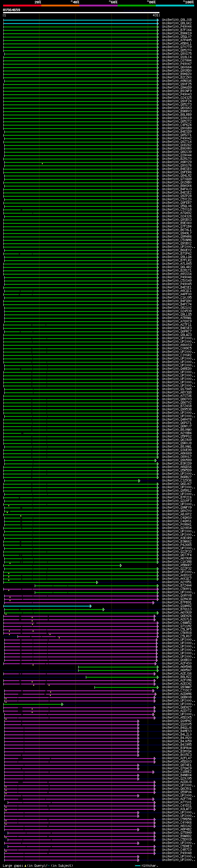Click the cyan alignment bar of UniRef100_Q9LJX8

(81, 20)
